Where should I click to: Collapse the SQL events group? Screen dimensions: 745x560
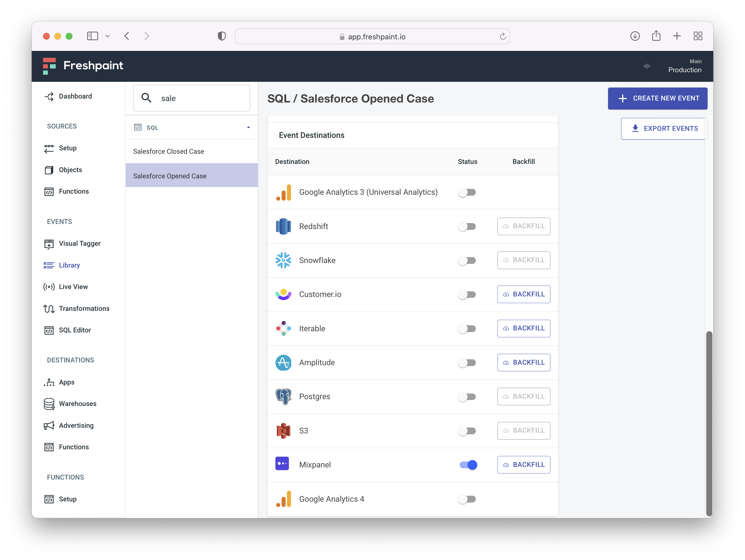point(248,127)
